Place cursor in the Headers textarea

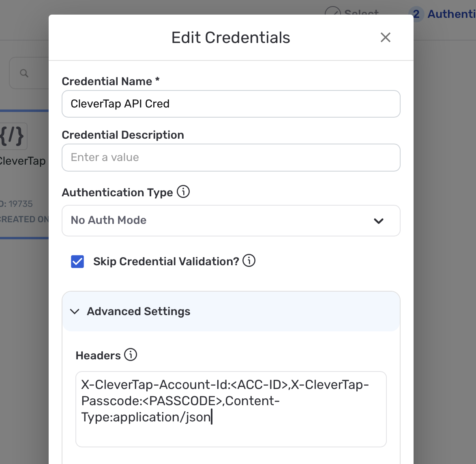(x=231, y=409)
